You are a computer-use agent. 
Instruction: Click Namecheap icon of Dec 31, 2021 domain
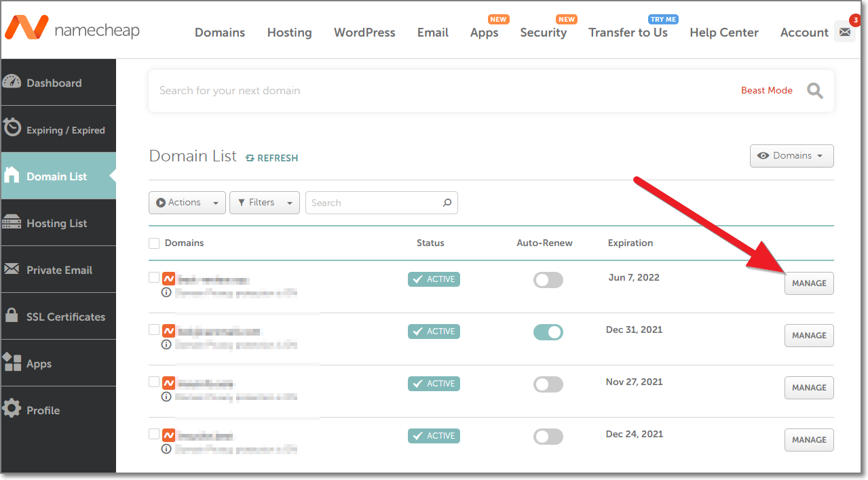[x=169, y=331]
